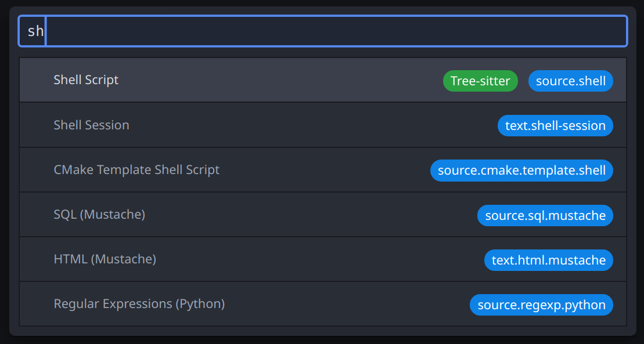Click the source.cmake.template.shell badge
Screen dimensions: 644x344
coord(521,171)
